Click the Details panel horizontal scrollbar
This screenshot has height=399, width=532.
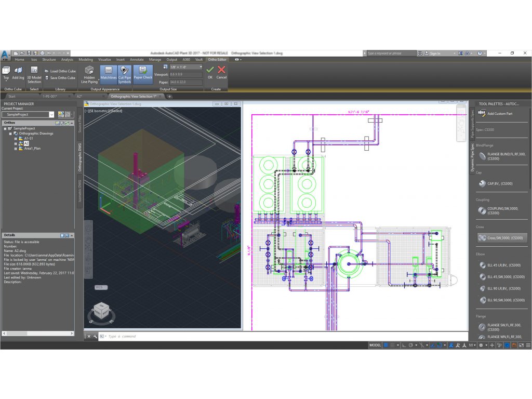coord(38,334)
